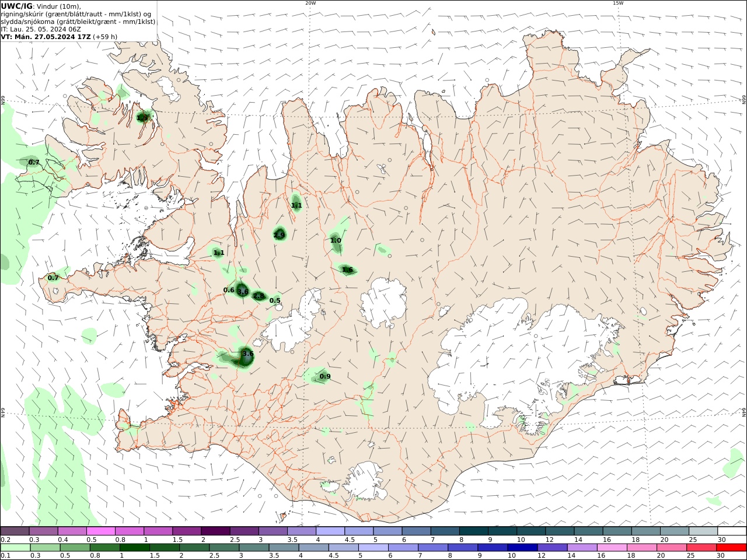Click the 1.6 precipitation value label
Viewport: 747px width, 560px height.
(x=347, y=269)
